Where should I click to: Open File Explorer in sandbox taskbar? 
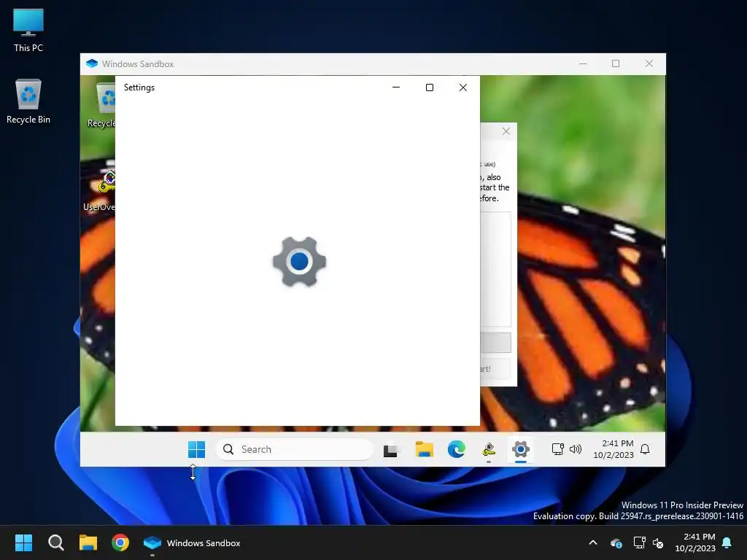click(424, 449)
